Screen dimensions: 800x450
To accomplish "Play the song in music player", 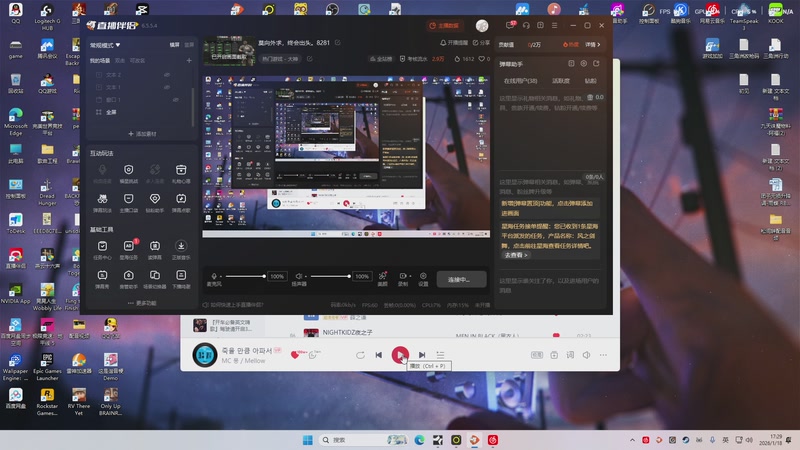I will 400,355.
